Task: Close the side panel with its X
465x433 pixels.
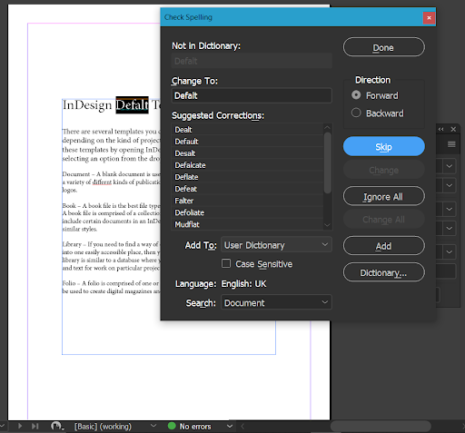Action: click(453, 129)
